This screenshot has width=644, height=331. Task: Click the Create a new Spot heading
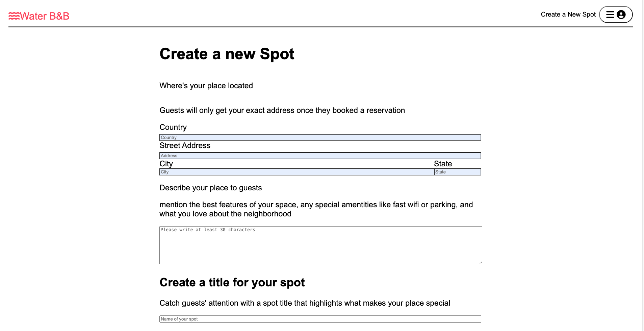click(227, 54)
